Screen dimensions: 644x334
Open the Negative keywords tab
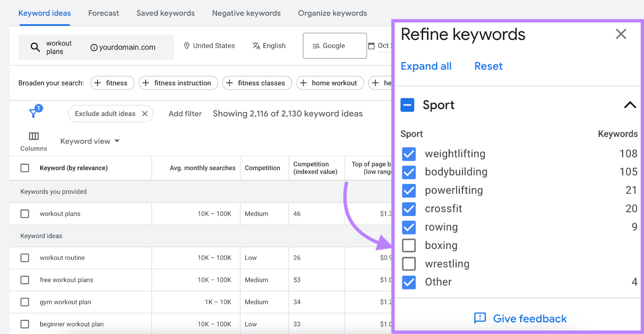246,13
